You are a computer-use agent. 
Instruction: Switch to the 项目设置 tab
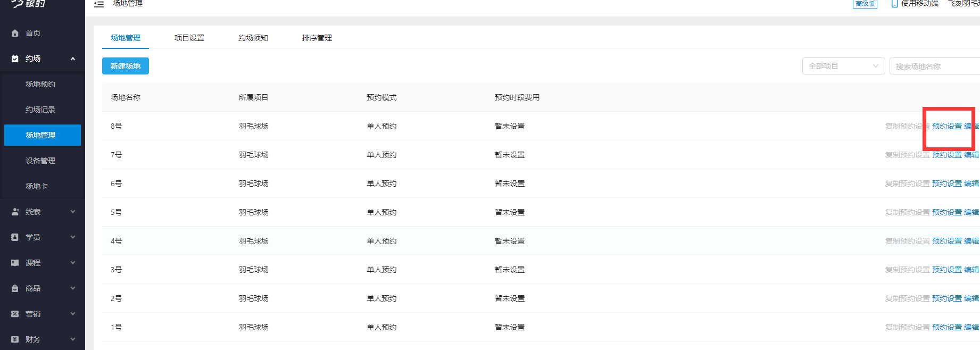[x=189, y=38]
